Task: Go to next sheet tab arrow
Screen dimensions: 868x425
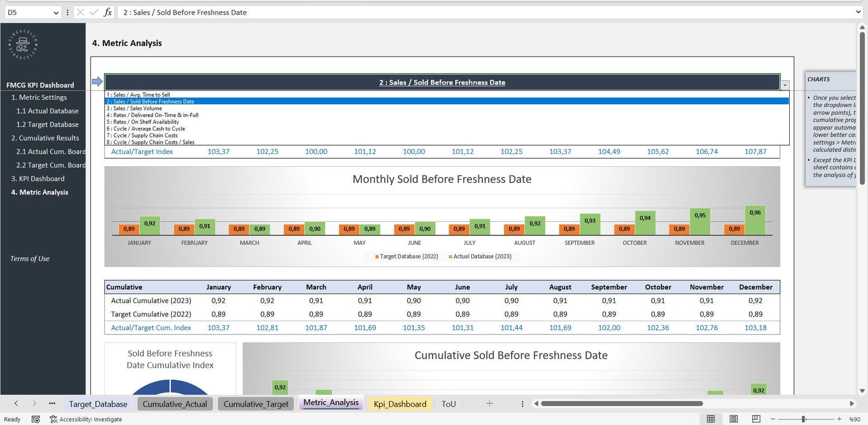Action: pyautogui.click(x=34, y=403)
